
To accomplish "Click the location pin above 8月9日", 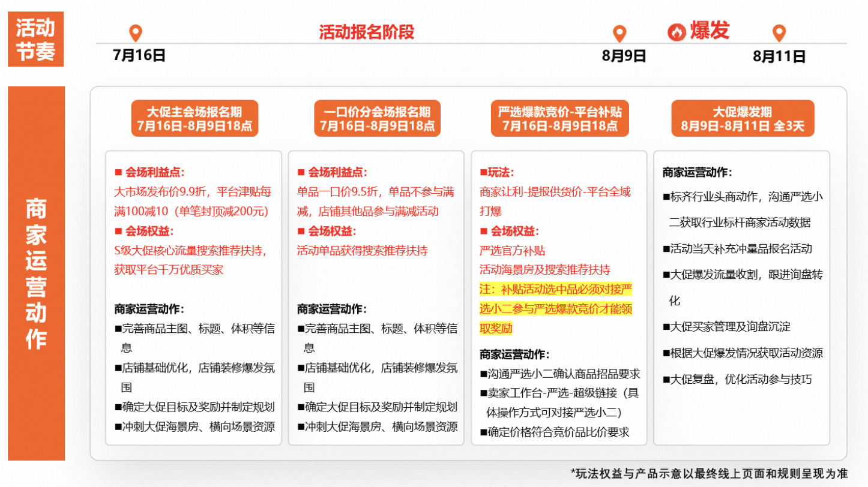I will (619, 34).
